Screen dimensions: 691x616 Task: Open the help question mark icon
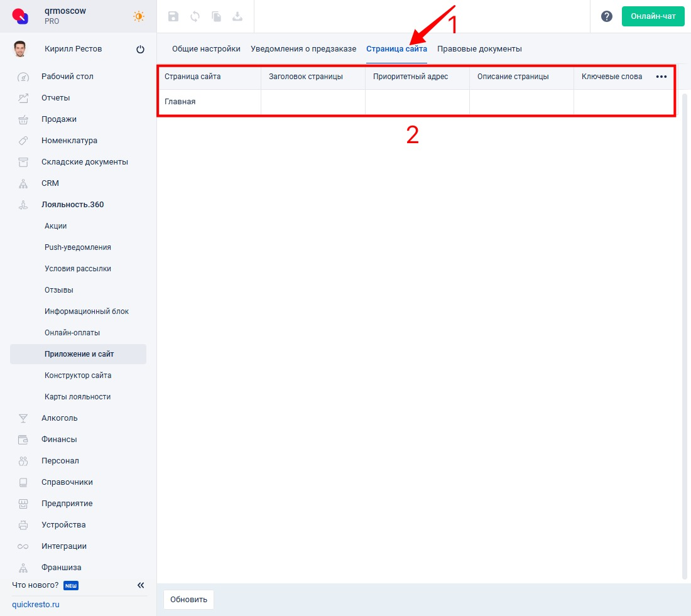tap(606, 16)
